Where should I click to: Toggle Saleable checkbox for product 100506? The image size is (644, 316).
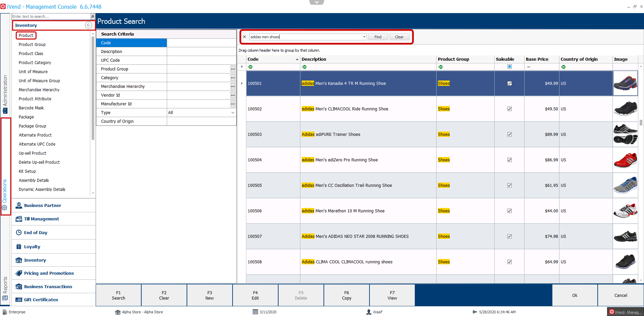click(509, 211)
